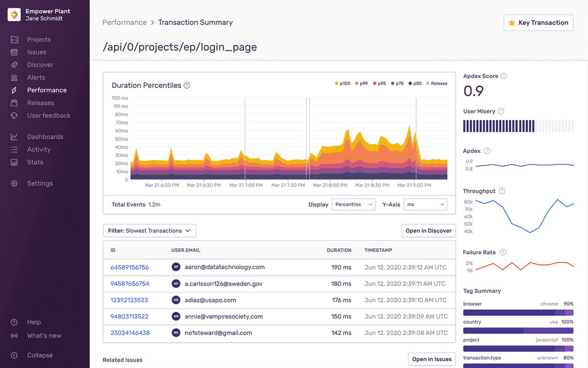Screen dimensions: 588x368
Task: Click the Issues icon in sidebar
Action: 14,52
